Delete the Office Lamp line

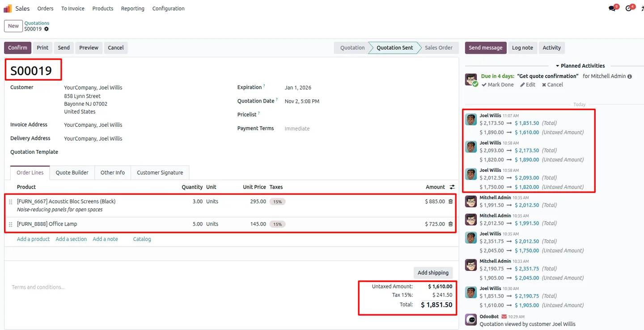click(x=450, y=224)
